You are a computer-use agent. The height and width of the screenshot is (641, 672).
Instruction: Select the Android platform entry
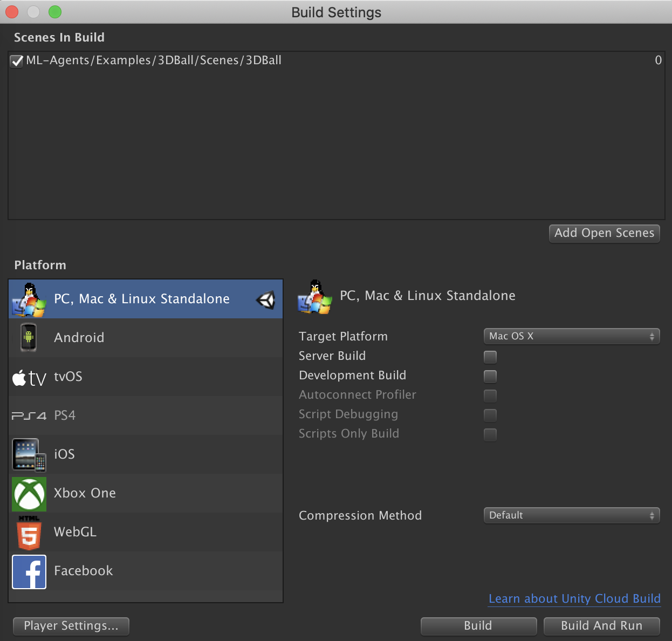(x=79, y=337)
